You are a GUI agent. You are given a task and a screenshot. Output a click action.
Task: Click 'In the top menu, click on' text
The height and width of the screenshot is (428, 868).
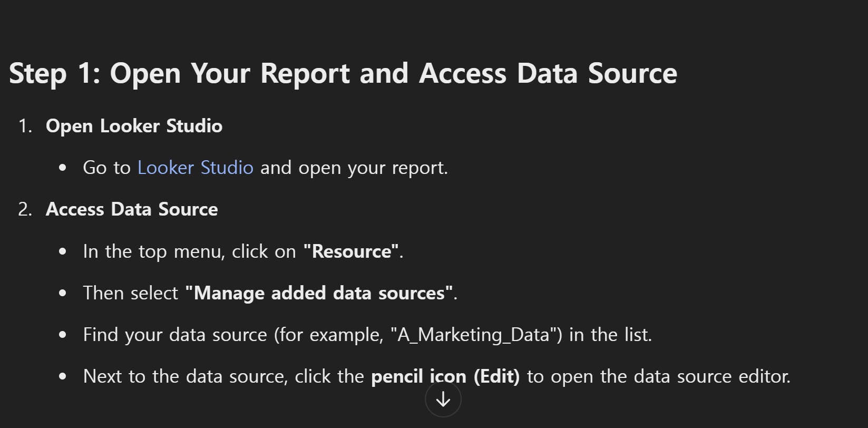pos(189,251)
